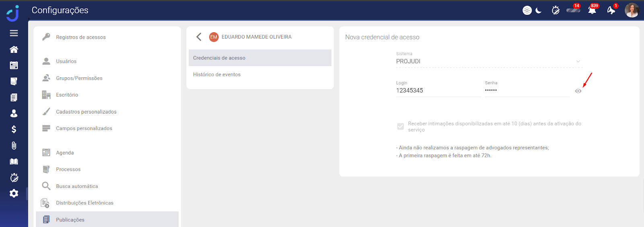Click the Senha password field
The image size is (644, 227).
click(526, 91)
